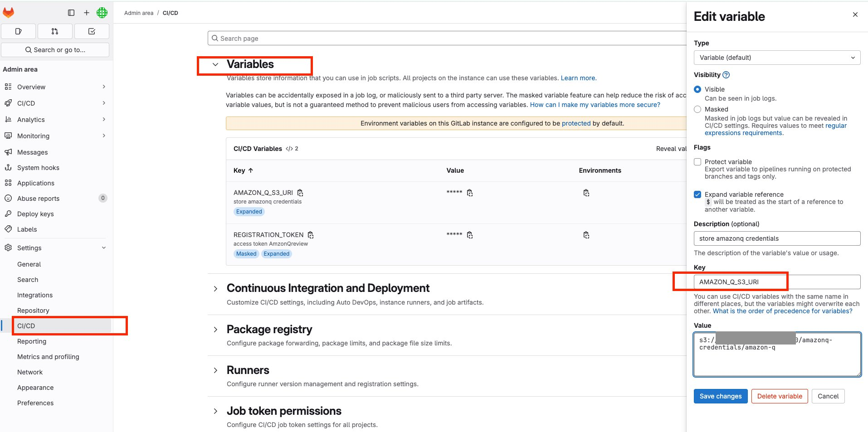Close the Edit variable panel
The image size is (868, 432).
(x=855, y=15)
